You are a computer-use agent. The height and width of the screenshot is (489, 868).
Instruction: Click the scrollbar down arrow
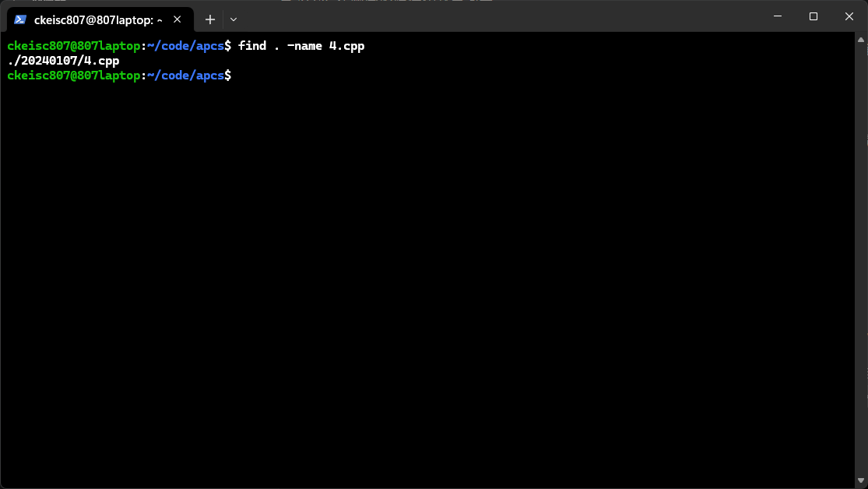861,480
